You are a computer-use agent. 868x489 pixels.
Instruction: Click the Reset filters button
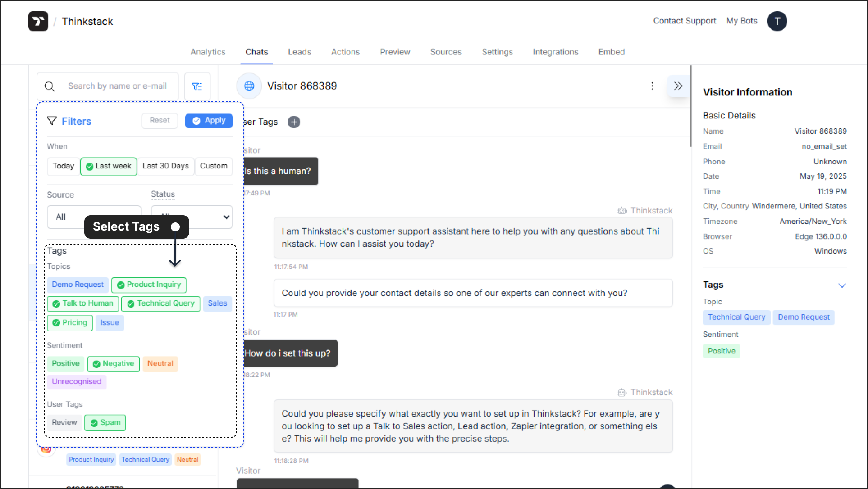tap(160, 121)
